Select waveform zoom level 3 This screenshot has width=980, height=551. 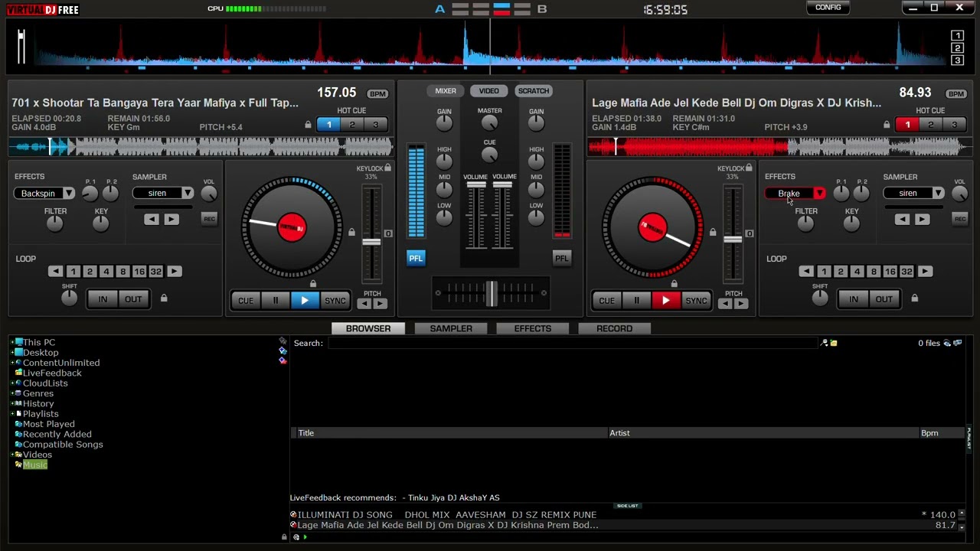pos(957,60)
